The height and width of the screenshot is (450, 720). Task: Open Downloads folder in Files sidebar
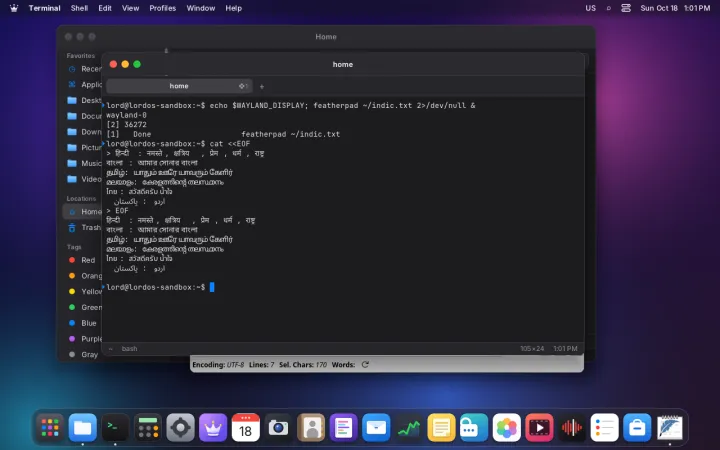click(x=83, y=132)
